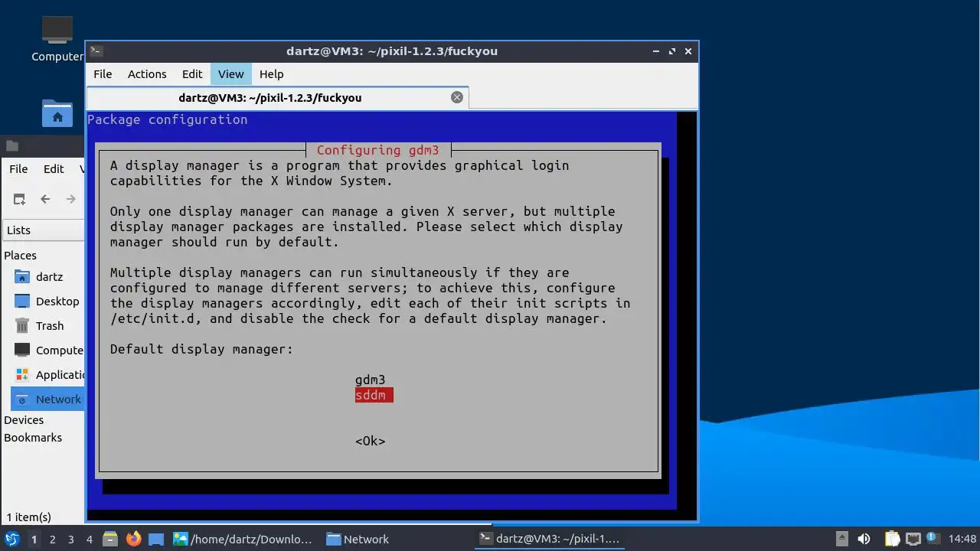
Task: Click the dartz@VM3 terminal taskbar entry
Action: point(549,539)
